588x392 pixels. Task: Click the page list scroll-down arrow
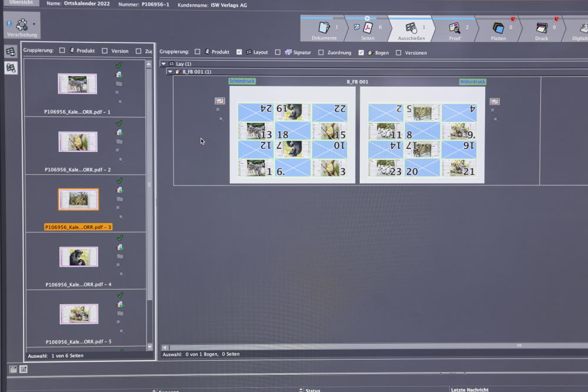[150, 347]
